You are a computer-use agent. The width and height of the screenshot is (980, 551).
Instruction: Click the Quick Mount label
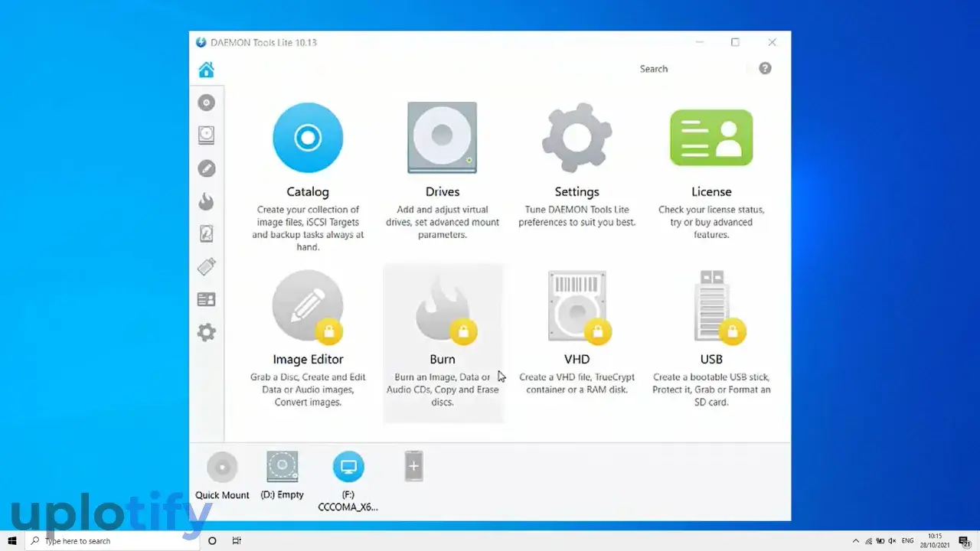(x=222, y=495)
